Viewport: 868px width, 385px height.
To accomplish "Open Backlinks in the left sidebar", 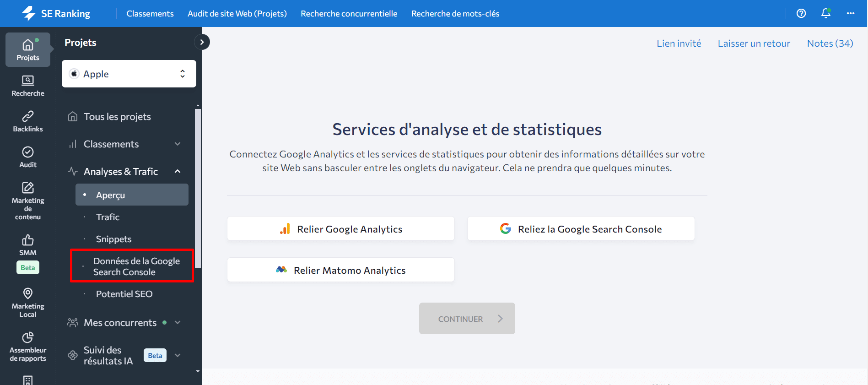I will [x=28, y=122].
